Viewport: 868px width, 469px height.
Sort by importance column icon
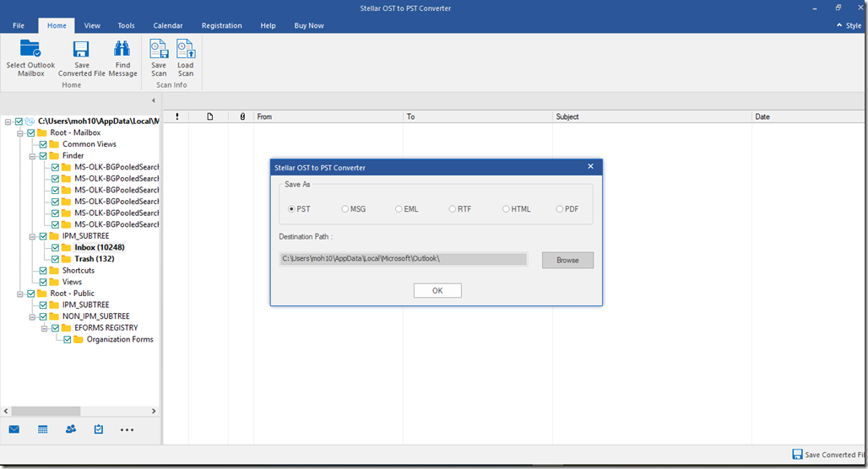pos(177,116)
